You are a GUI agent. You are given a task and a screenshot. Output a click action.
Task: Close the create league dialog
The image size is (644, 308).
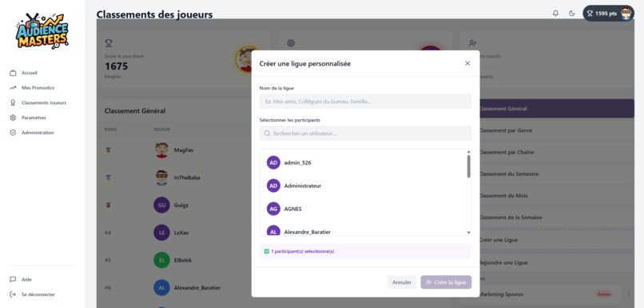click(467, 63)
